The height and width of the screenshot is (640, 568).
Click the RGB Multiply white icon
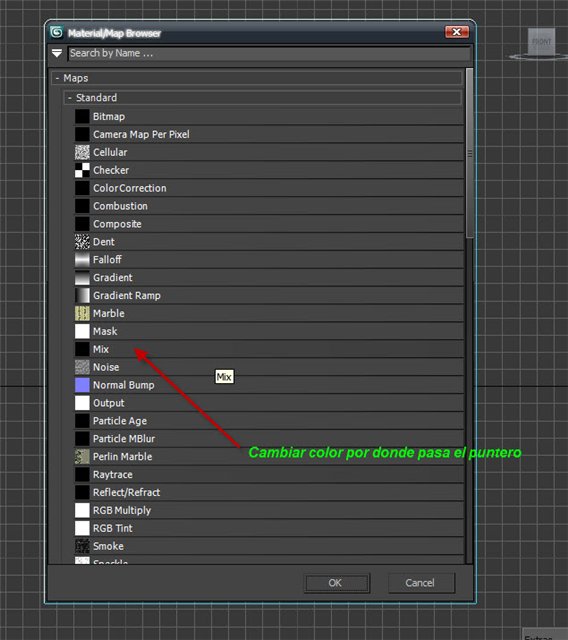(82, 510)
